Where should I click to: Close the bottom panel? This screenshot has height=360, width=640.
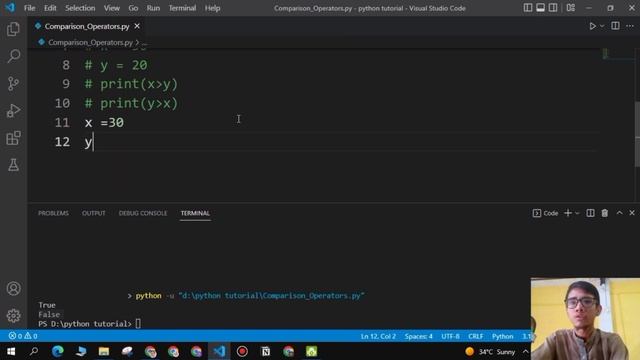pyautogui.click(x=632, y=213)
